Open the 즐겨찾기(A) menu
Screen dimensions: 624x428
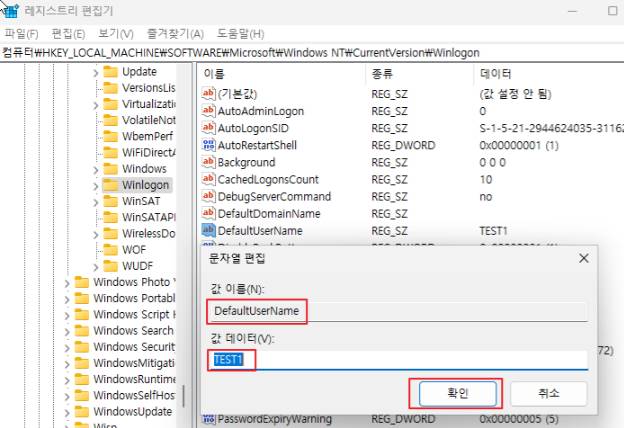click(175, 34)
